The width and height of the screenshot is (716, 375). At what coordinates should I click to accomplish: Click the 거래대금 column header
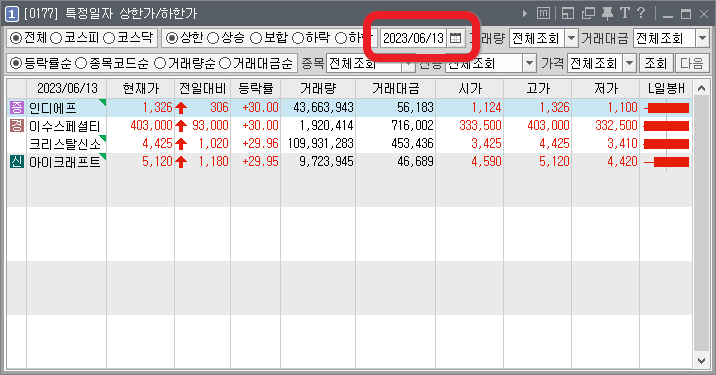click(395, 88)
